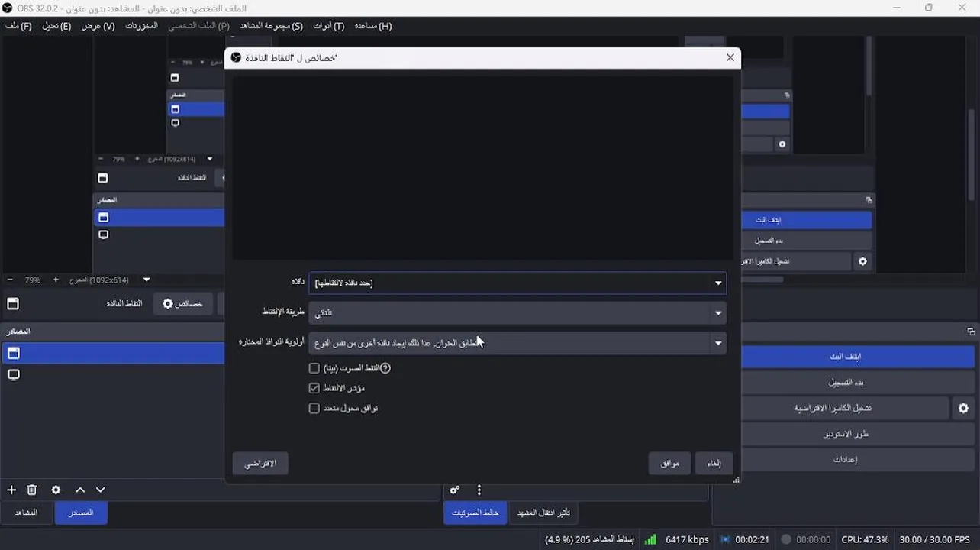
Task: Toggle studio mode 'طور الاستوديو' button
Action: coord(846,435)
